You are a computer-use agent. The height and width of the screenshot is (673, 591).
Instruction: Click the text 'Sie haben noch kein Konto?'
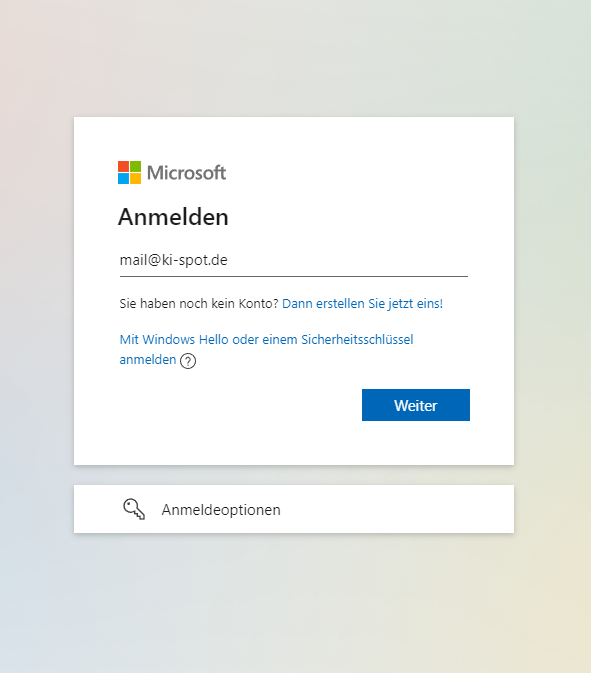pos(199,303)
